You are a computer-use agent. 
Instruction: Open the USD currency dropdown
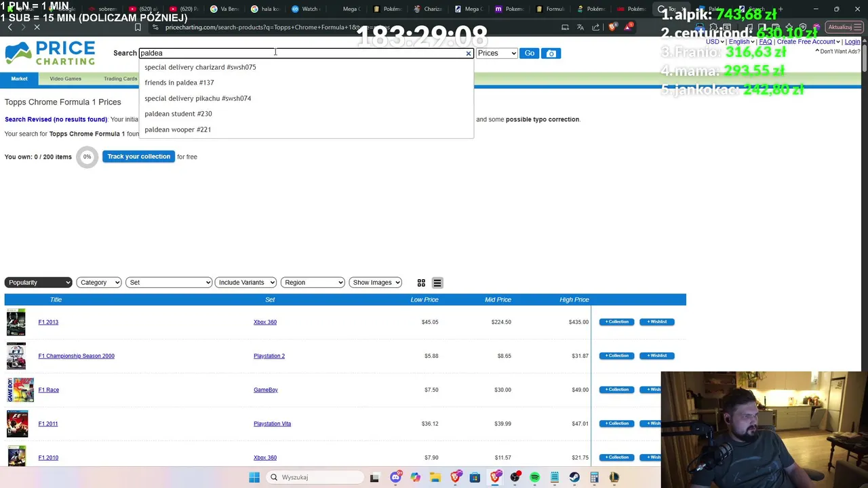715,42
